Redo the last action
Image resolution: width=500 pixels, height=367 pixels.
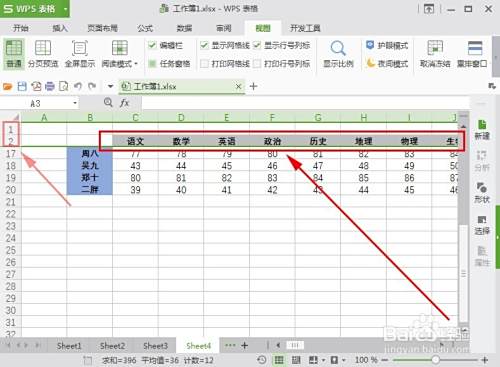pos(92,87)
